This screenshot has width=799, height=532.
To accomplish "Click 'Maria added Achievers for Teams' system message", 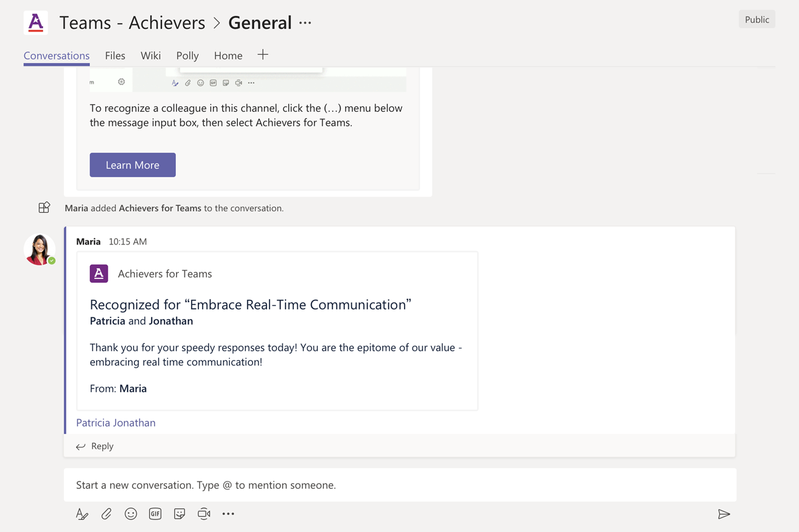I will pos(174,208).
